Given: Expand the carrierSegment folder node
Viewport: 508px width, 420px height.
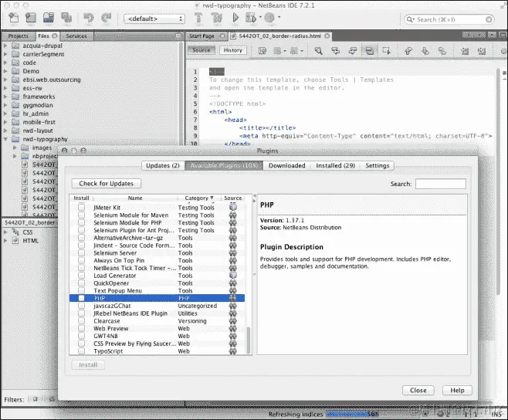Looking at the screenshot, I should [5, 54].
